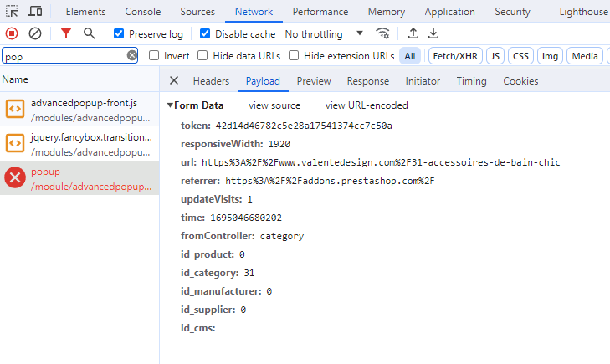Select the All request type filter

pos(410,56)
